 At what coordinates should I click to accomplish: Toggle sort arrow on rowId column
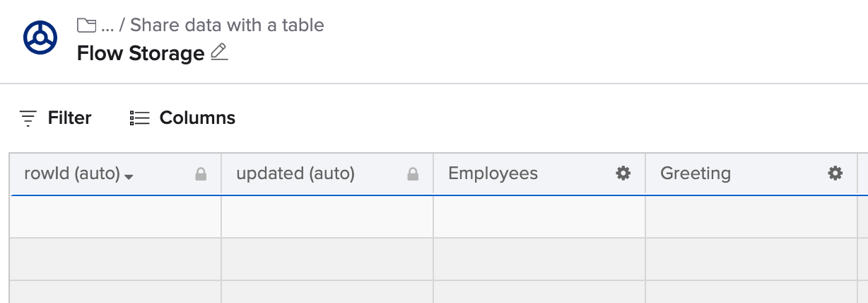129,176
